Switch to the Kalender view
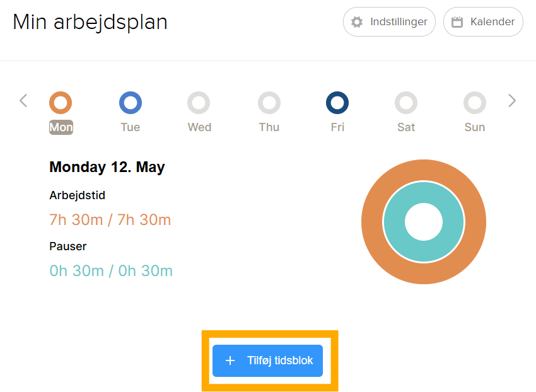Viewport: 536px width, 392px height. (483, 21)
